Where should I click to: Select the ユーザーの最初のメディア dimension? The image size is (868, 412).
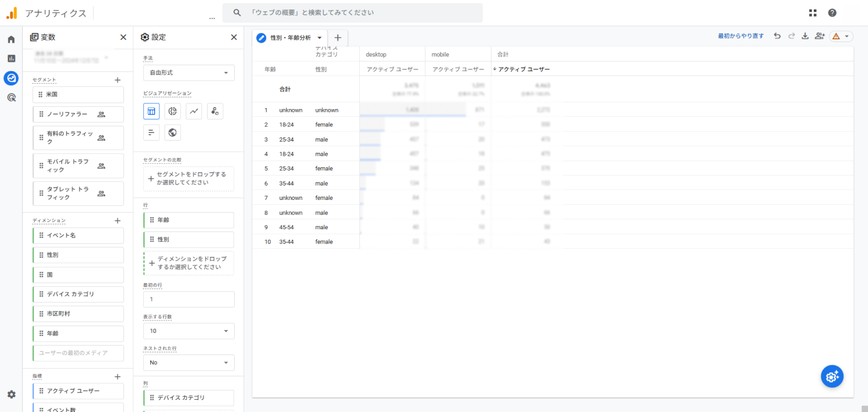(78, 353)
